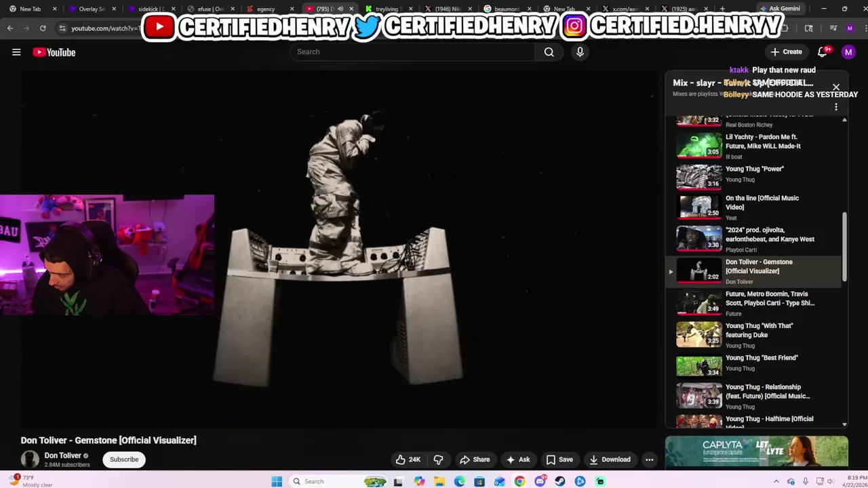Download the Gemstone video
This screenshot has width=868, height=488.
(610, 460)
